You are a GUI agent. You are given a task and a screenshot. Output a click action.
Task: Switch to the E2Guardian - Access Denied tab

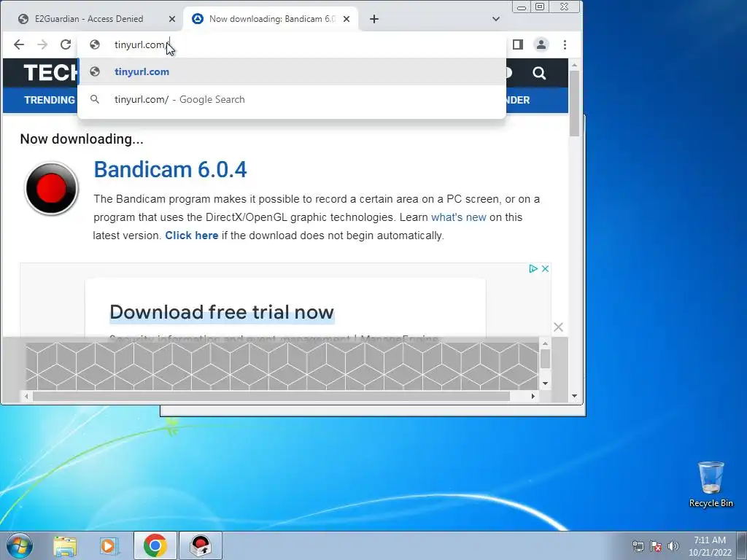coord(89,19)
